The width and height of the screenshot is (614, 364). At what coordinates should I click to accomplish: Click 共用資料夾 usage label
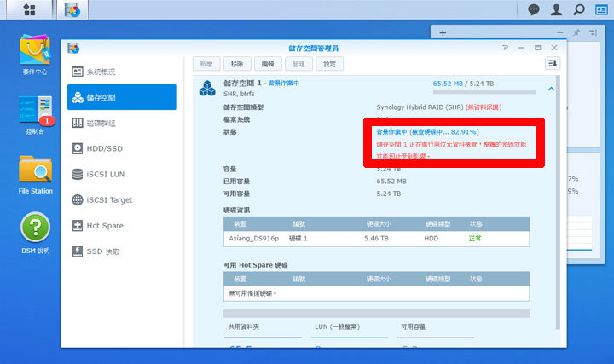click(244, 326)
